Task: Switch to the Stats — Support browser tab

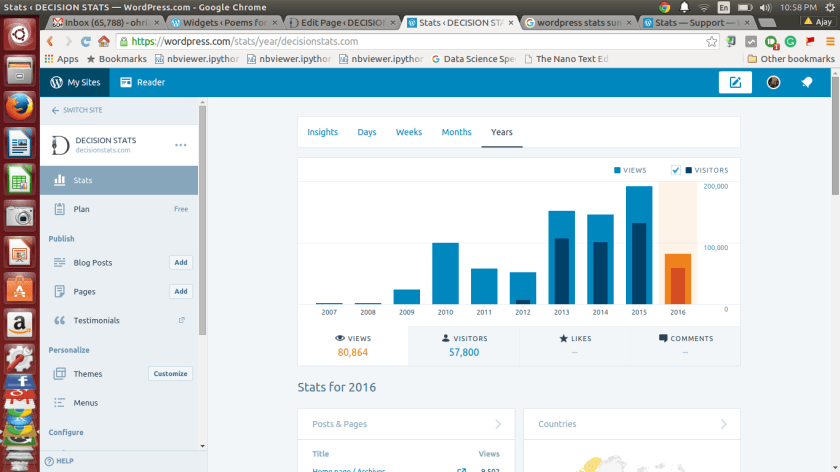Action: pyautogui.click(x=696, y=23)
